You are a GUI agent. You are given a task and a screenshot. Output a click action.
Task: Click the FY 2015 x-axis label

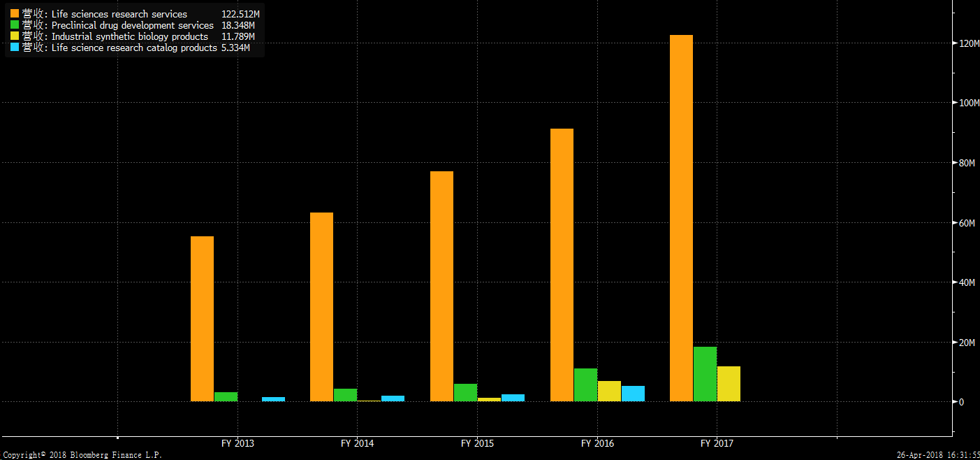pyautogui.click(x=477, y=443)
